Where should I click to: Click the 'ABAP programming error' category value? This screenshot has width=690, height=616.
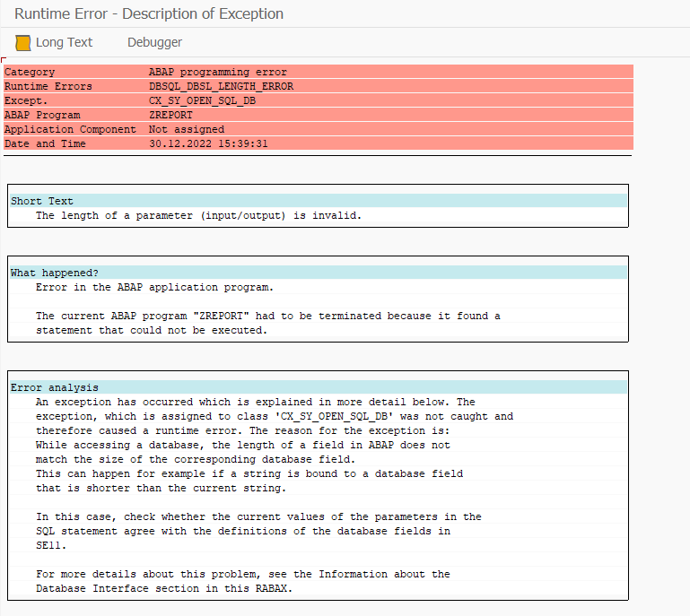tap(218, 72)
